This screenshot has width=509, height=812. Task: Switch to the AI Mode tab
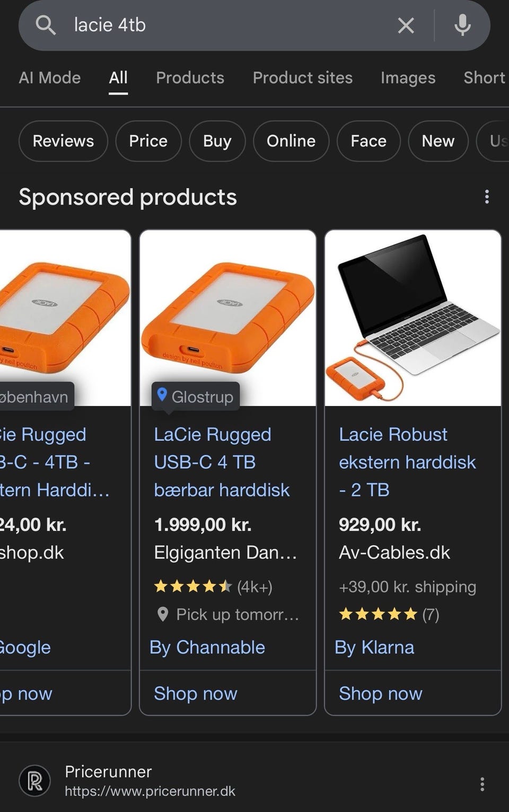(50, 78)
